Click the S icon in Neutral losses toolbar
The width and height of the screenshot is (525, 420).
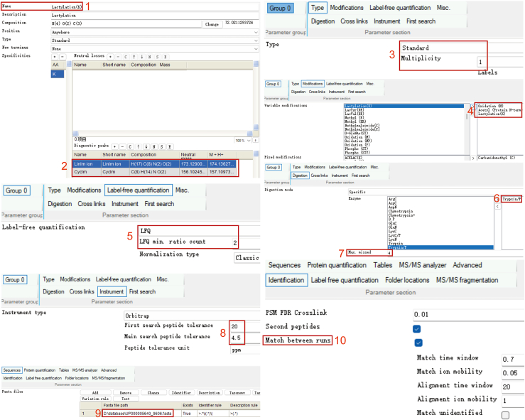coord(158,57)
